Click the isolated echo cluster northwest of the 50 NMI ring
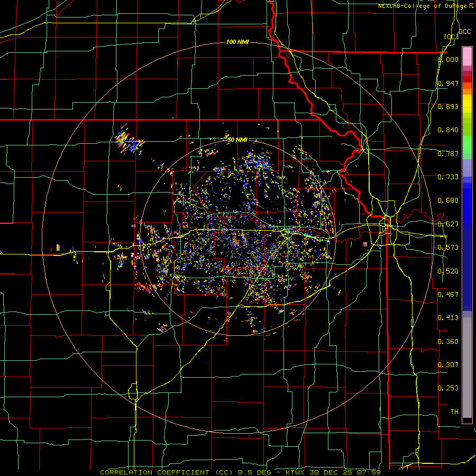The width and height of the screenshot is (476, 476). tap(130, 141)
